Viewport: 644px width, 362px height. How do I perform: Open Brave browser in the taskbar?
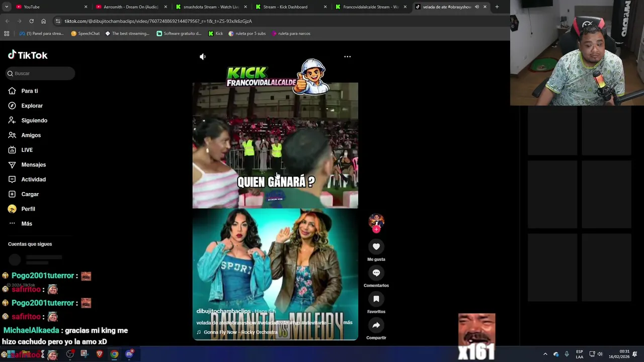pos(100,354)
